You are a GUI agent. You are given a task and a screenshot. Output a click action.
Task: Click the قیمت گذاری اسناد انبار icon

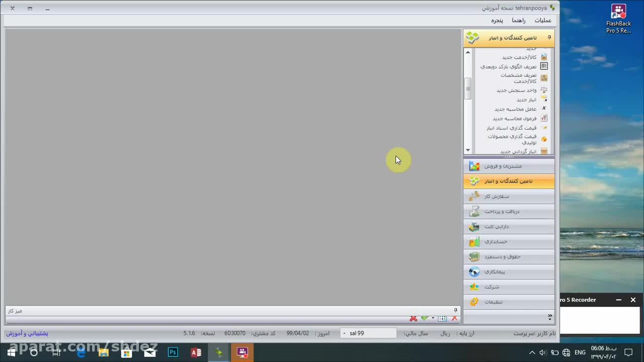[544, 128]
